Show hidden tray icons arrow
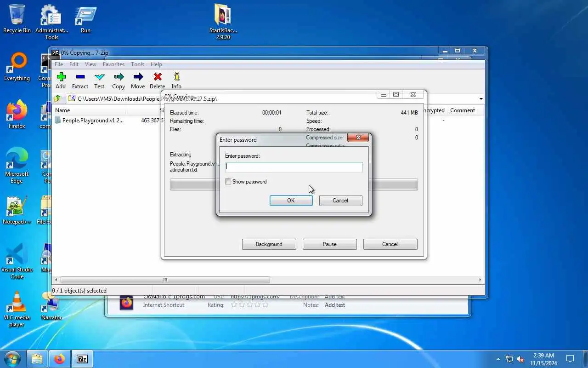The height and width of the screenshot is (368, 588). 498,359
